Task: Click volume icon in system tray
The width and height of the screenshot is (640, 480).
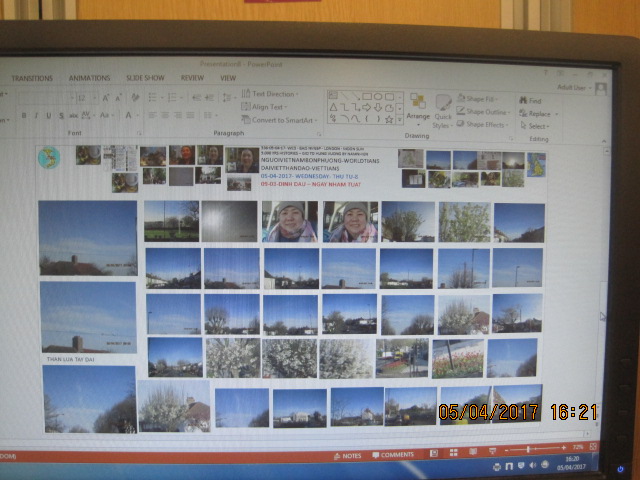Action: (533, 465)
